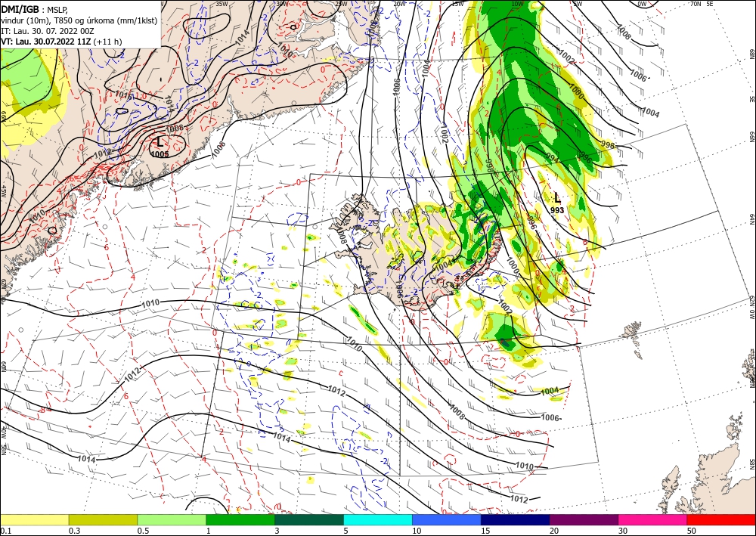756x536 pixels.
Task: Pick the blue 10–15 mm legend swatch
Action: tap(447, 519)
